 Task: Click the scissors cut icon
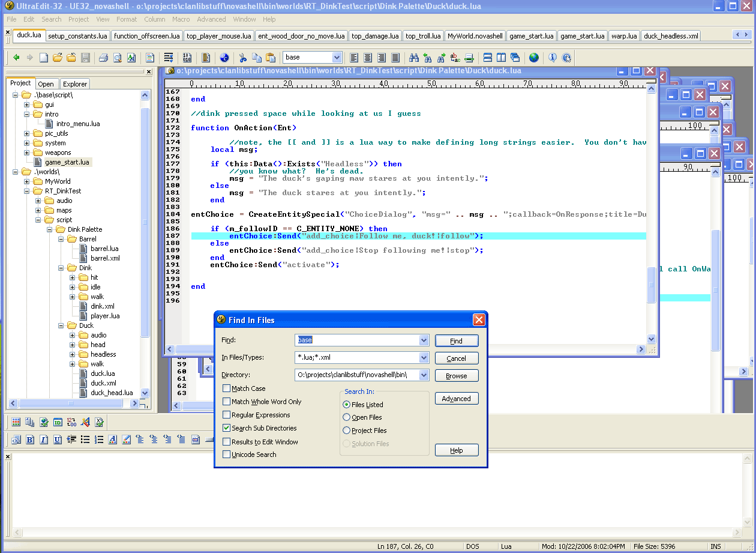coord(242,58)
